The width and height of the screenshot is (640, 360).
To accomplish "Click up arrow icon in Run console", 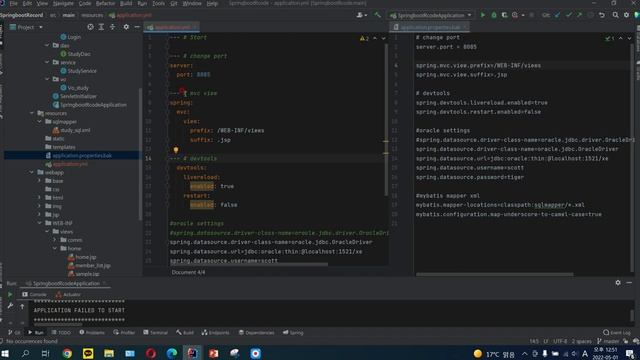I will (22, 306).
